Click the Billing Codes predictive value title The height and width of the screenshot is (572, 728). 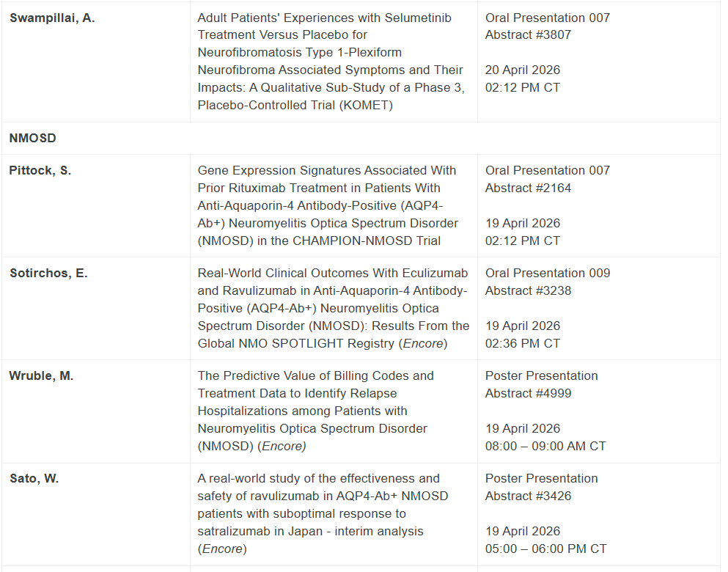pyautogui.click(x=315, y=411)
